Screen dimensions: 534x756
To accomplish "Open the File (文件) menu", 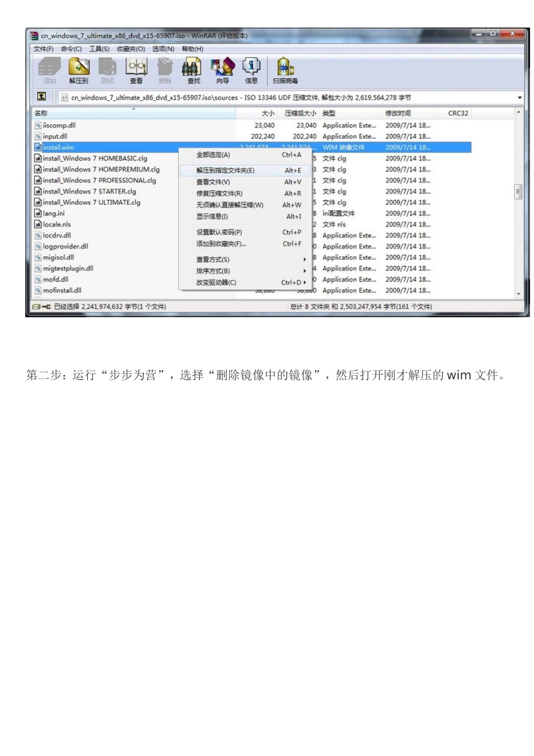I will coord(43,49).
